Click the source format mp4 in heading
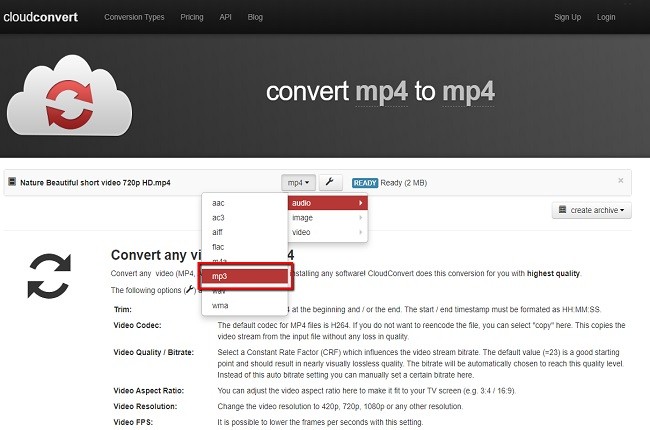This screenshot has width=650, height=430. [x=381, y=92]
